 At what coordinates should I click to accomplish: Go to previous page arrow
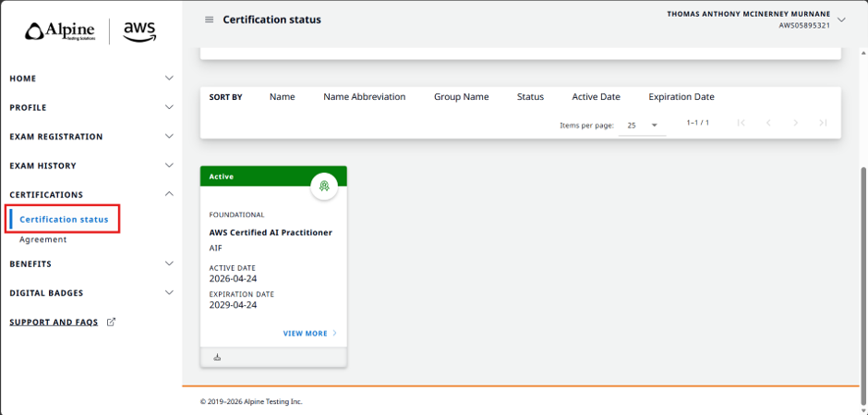point(768,123)
